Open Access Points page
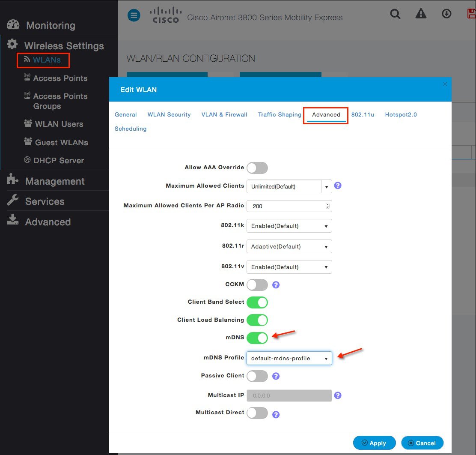 (x=56, y=78)
